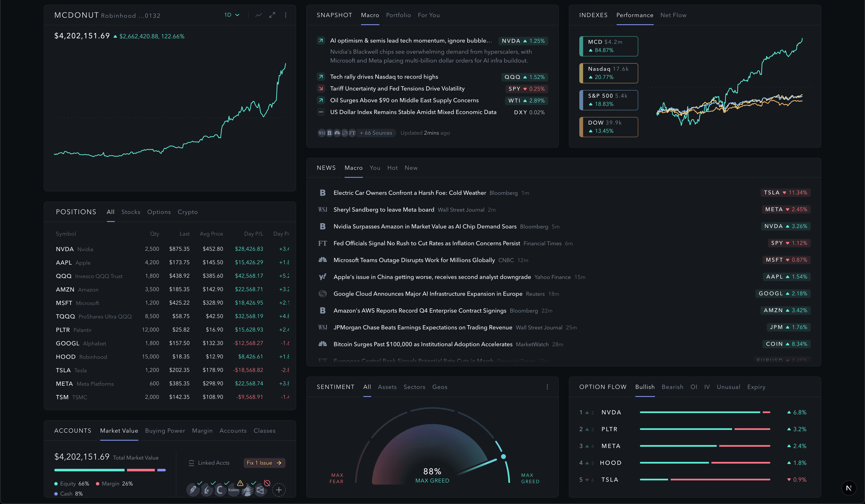Click TSLA row in Option Flow

[x=693, y=480]
